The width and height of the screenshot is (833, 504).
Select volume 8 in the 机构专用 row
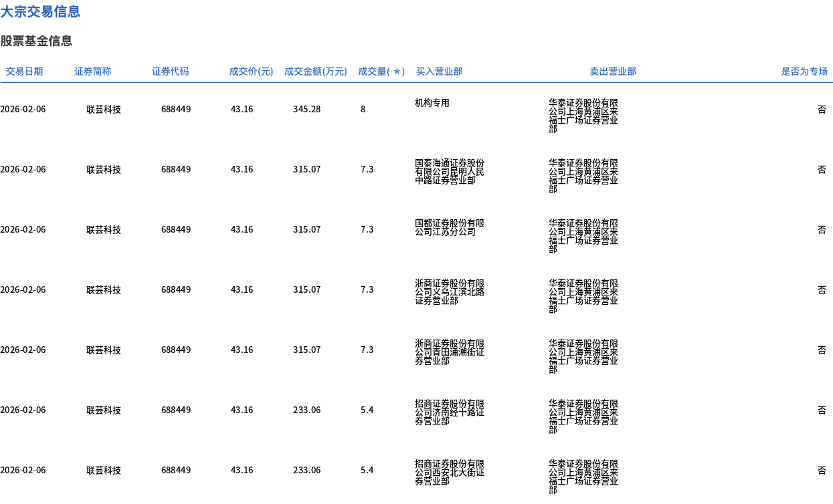pos(363,109)
